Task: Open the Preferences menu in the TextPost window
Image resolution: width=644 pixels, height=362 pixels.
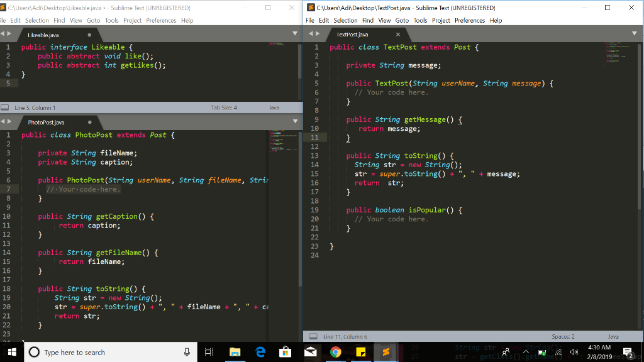Action: click(x=469, y=20)
